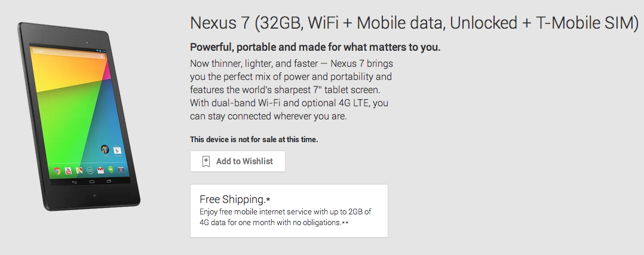Tap the Play Store icon on tablet screen
The width and height of the screenshot is (644, 255).
click(x=118, y=150)
